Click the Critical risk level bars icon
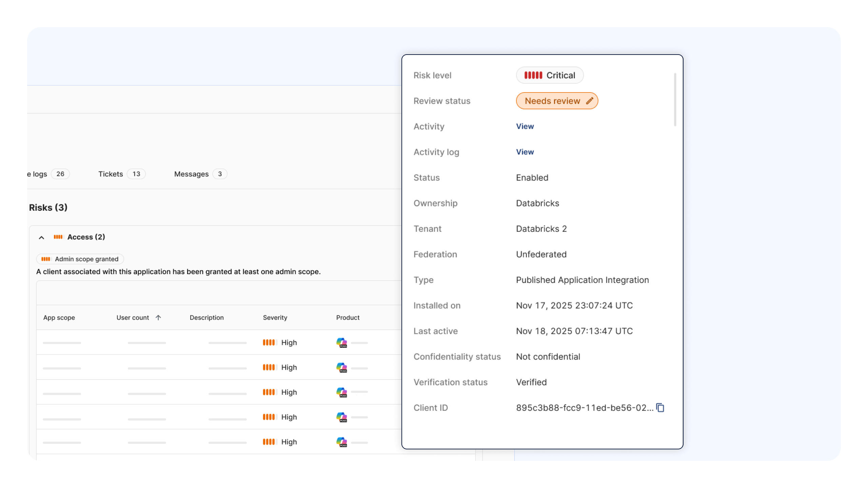Image resolution: width=868 pixels, height=488 pixels. [533, 75]
